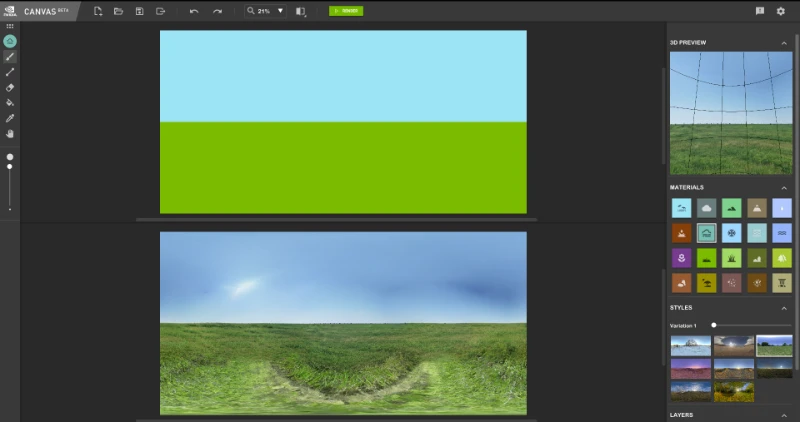Select the Hand pan tool
Image resolution: width=800 pixels, height=422 pixels.
point(10,134)
